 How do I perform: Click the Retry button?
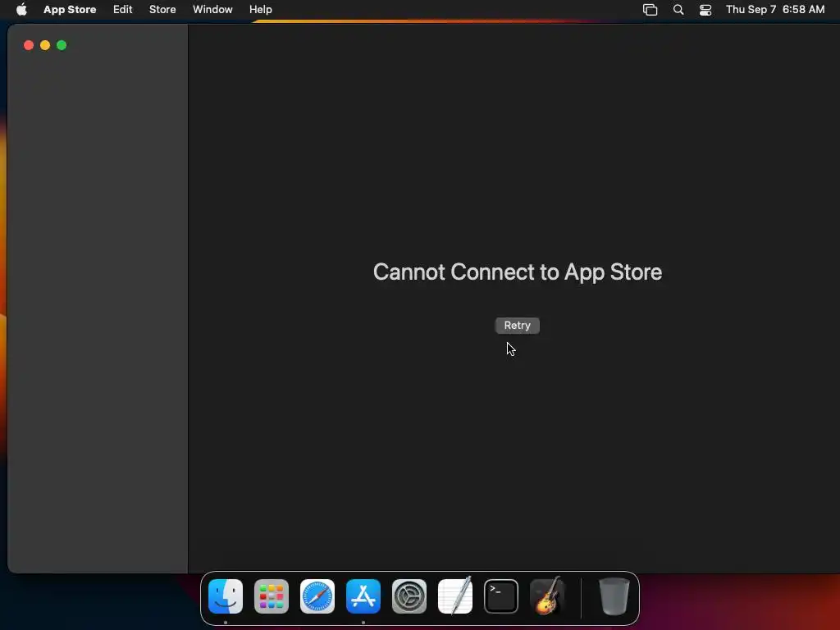(x=517, y=326)
